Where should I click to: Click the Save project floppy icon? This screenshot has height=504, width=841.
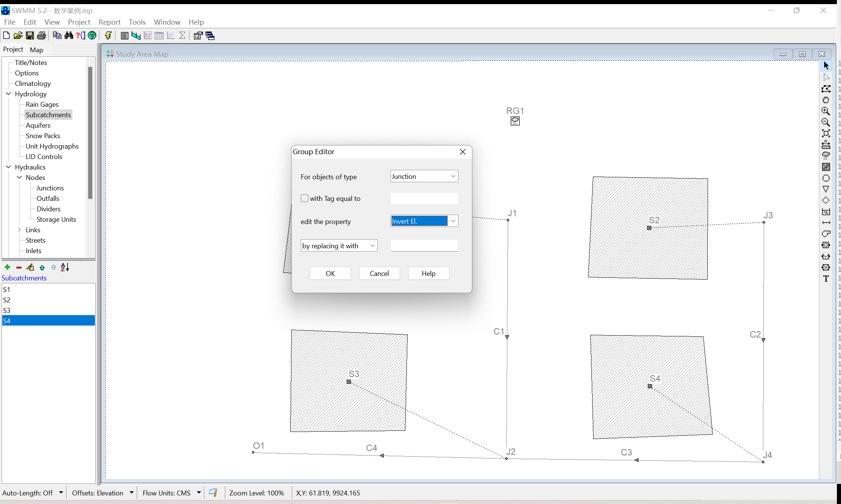[30, 35]
